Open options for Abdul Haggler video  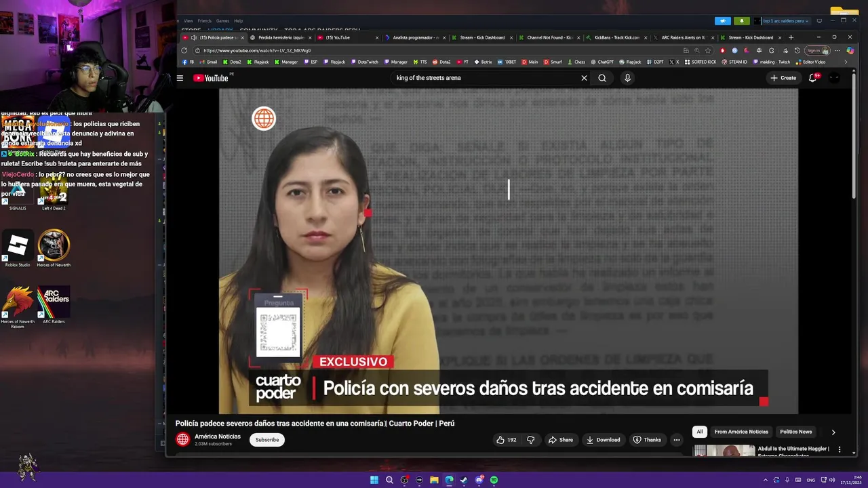click(x=840, y=449)
